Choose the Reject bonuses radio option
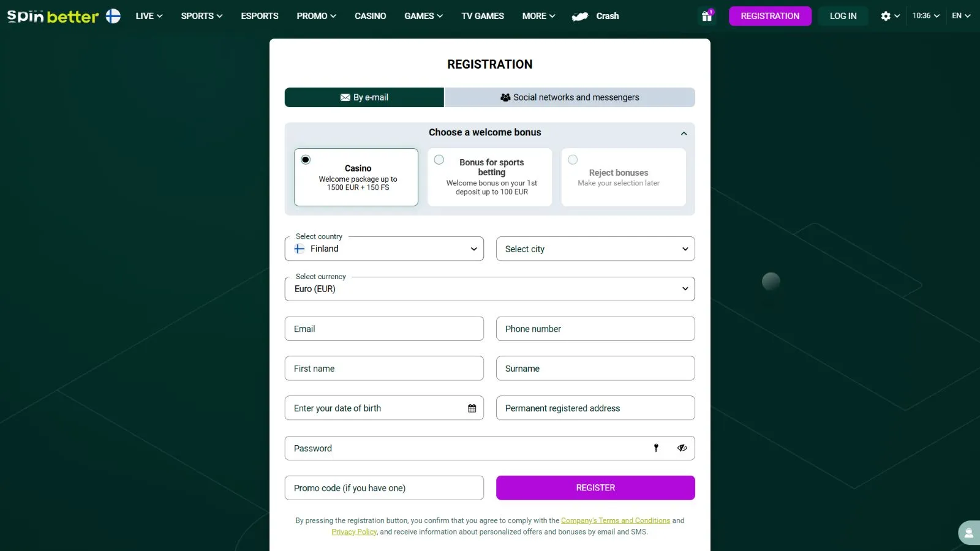 573,160
